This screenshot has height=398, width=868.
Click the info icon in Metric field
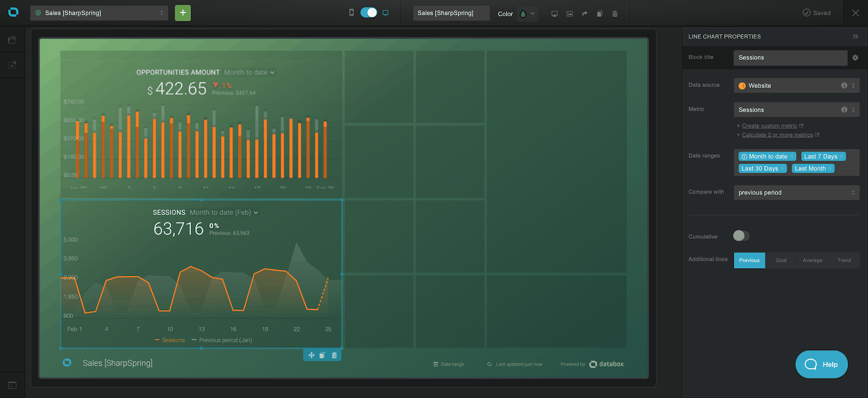[844, 110]
